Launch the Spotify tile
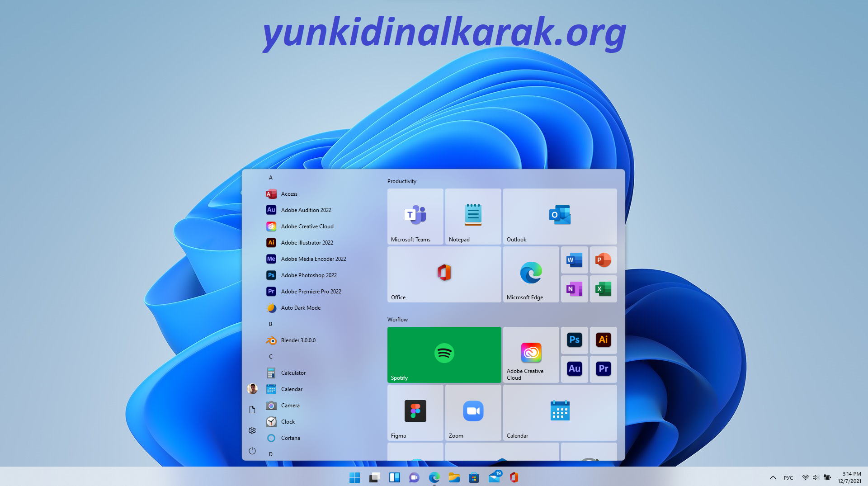 tap(444, 355)
